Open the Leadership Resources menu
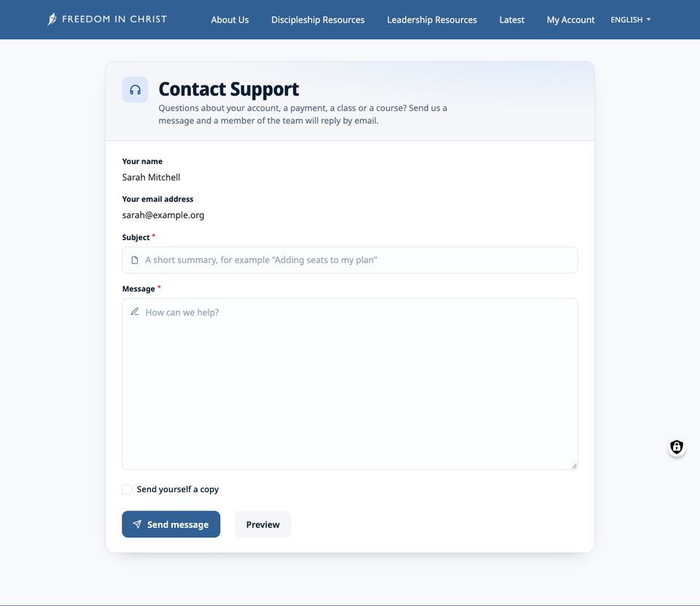Viewport: 700px width, 606px height. coord(432,20)
